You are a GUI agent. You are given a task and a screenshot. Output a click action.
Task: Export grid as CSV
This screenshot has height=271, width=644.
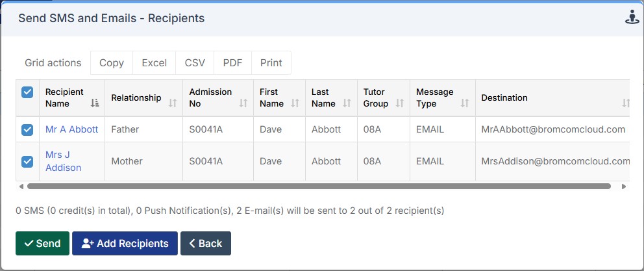coord(195,63)
